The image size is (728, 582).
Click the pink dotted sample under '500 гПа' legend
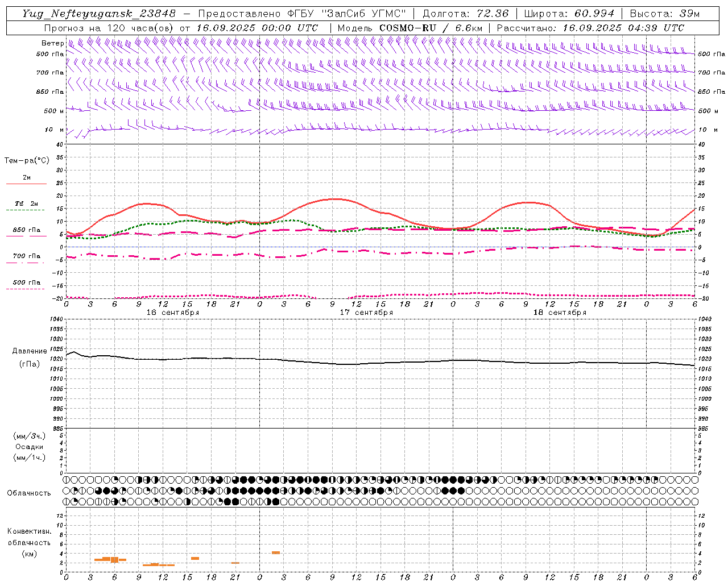[x=26, y=289]
